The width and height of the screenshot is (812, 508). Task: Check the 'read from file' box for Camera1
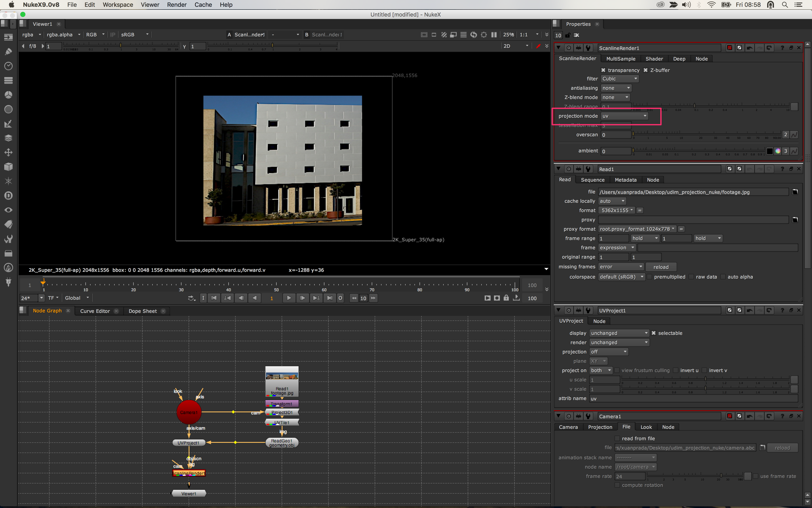[617, 438]
